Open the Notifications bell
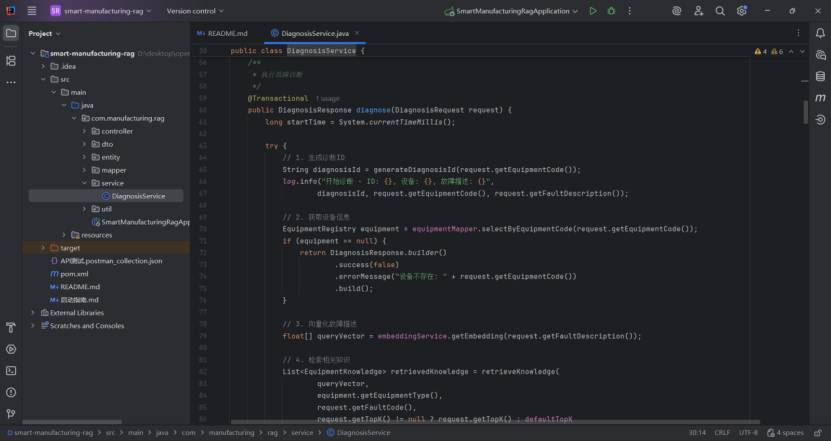The height and width of the screenshot is (442, 831). (x=820, y=33)
